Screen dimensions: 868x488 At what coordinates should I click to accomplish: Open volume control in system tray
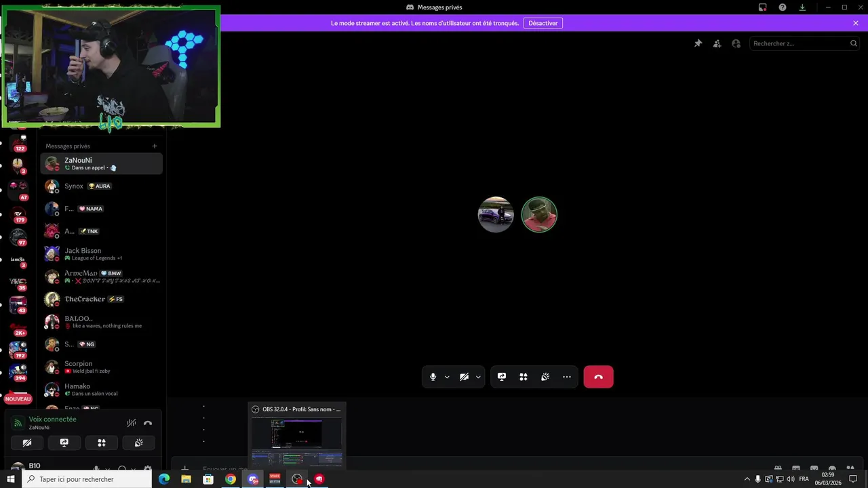791,479
